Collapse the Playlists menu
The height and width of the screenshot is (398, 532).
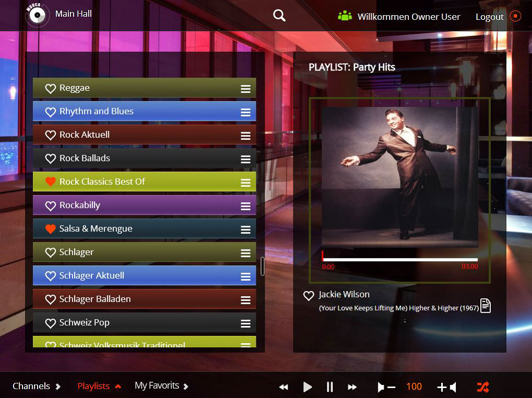99,386
